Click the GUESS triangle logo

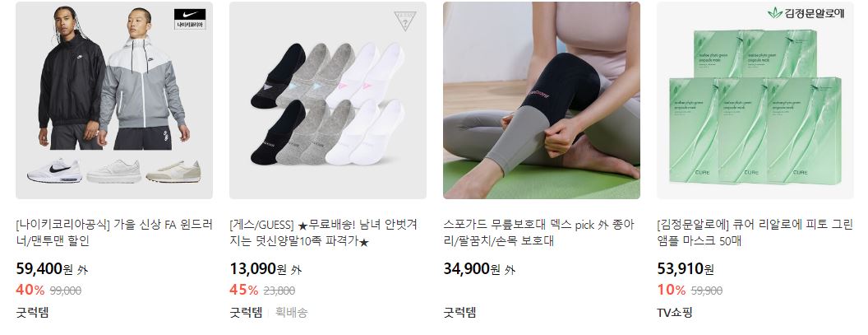click(x=404, y=20)
